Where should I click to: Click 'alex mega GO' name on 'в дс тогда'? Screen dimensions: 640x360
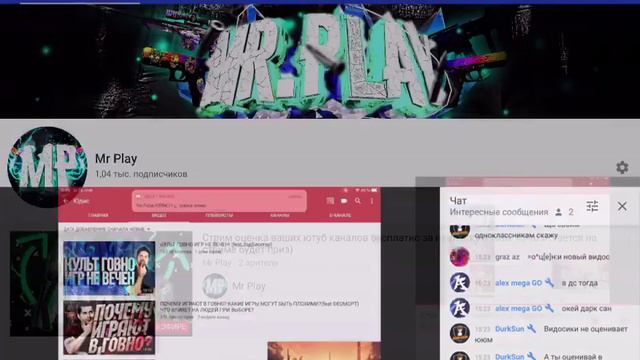[518, 283]
